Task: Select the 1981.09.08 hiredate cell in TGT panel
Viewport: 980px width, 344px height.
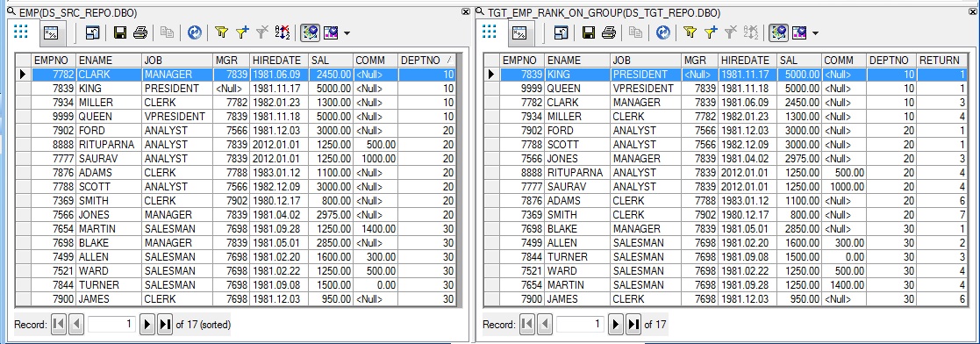Action: pyautogui.click(x=748, y=257)
